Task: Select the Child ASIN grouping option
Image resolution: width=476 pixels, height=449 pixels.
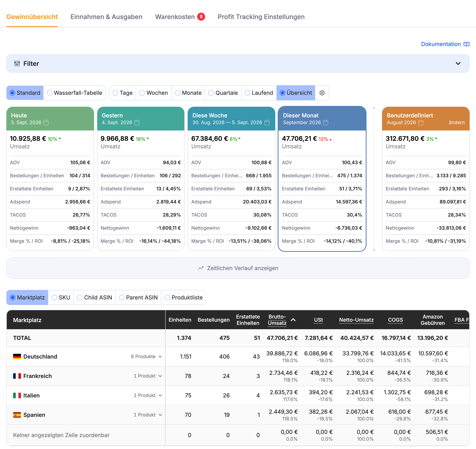Action: 95,297
